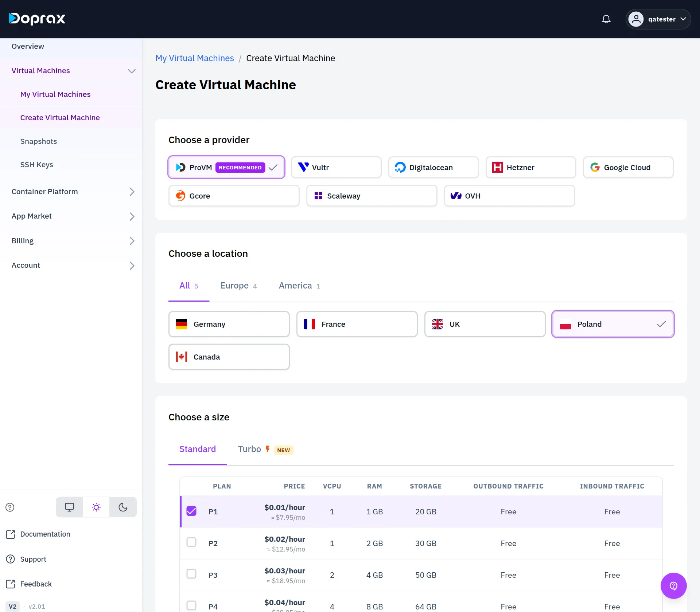Switch to system theme monitor icon
Image resolution: width=700 pixels, height=612 pixels.
(x=69, y=507)
